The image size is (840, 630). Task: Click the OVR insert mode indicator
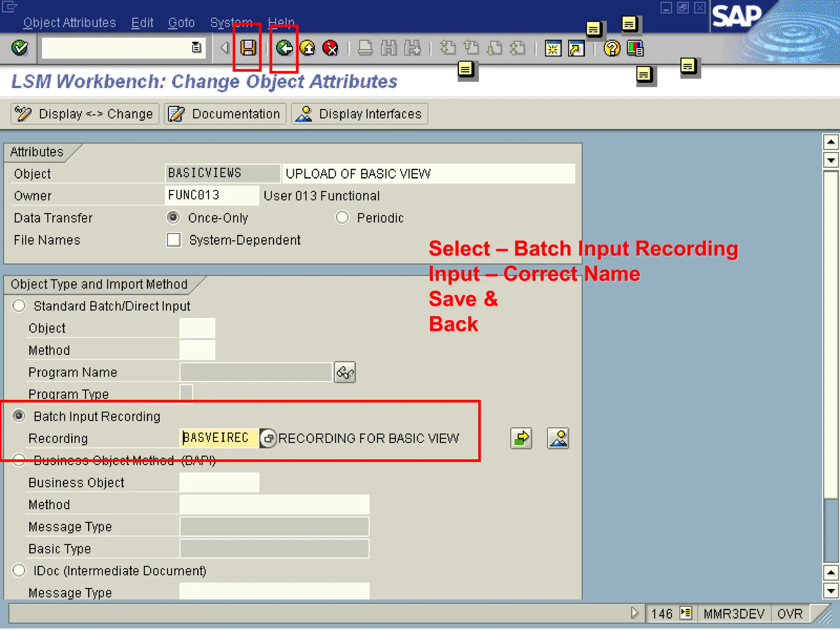(790, 614)
